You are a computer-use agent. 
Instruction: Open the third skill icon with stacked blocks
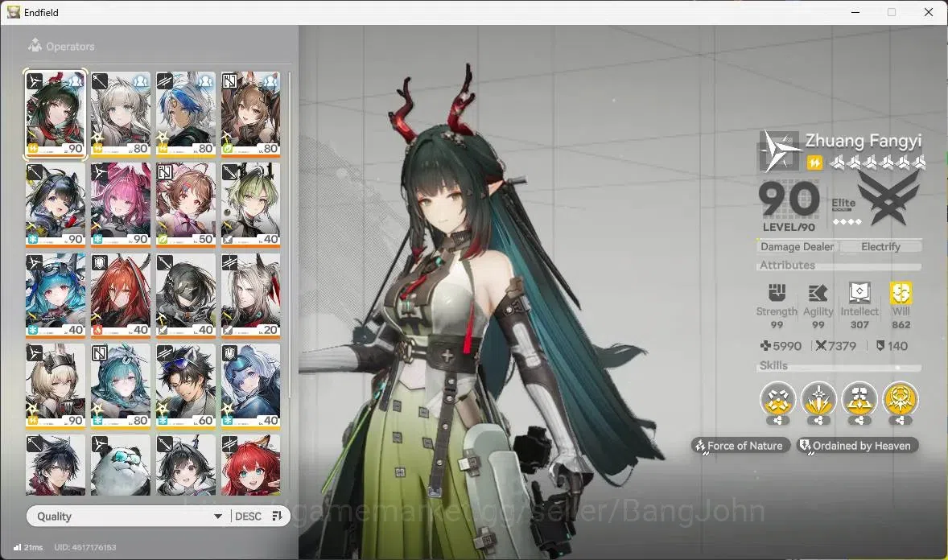pyautogui.click(x=859, y=399)
